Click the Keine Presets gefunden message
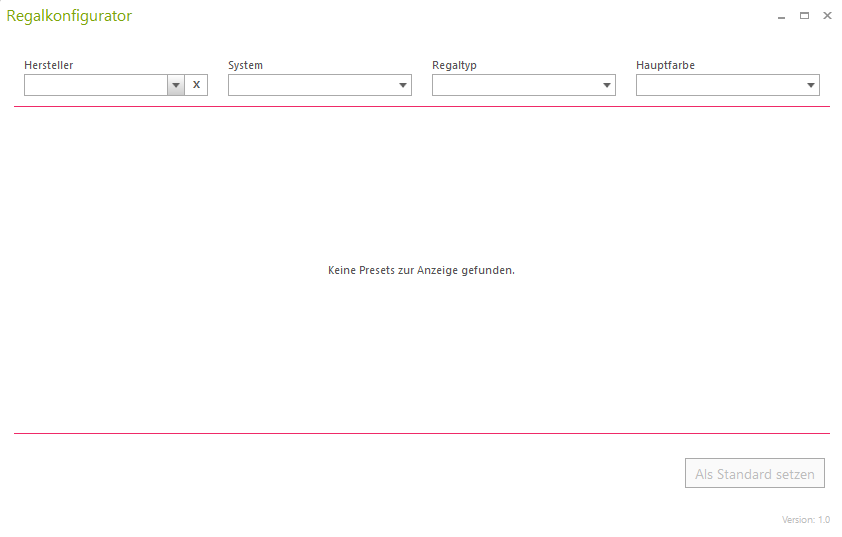 coord(421,270)
